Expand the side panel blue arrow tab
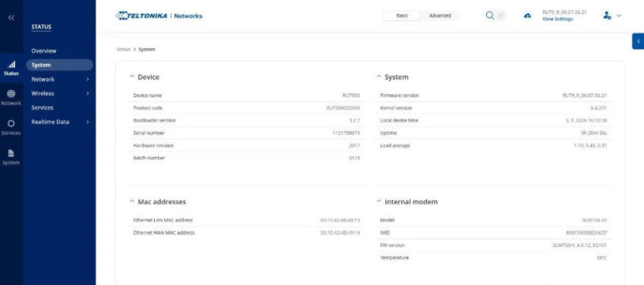This screenshot has height=285, width=644. coord(638,41)
